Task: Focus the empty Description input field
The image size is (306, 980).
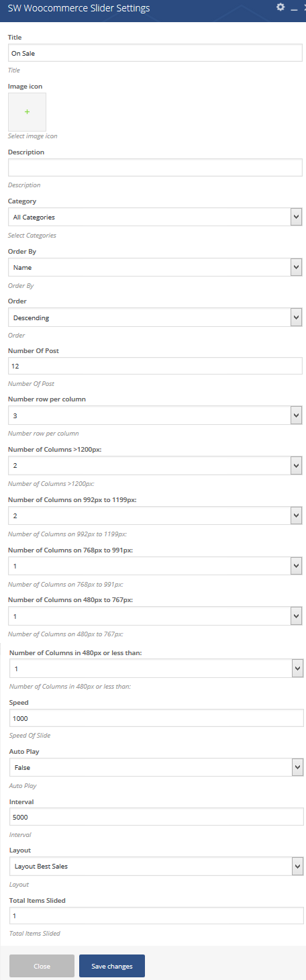Action: (x=155, y=167)
